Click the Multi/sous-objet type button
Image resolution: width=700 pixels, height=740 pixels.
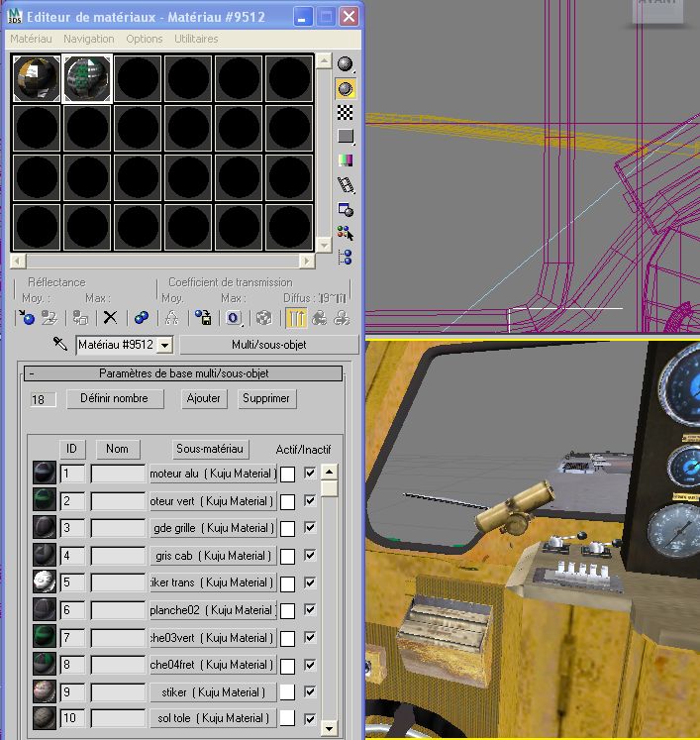[x=269, y=345]
